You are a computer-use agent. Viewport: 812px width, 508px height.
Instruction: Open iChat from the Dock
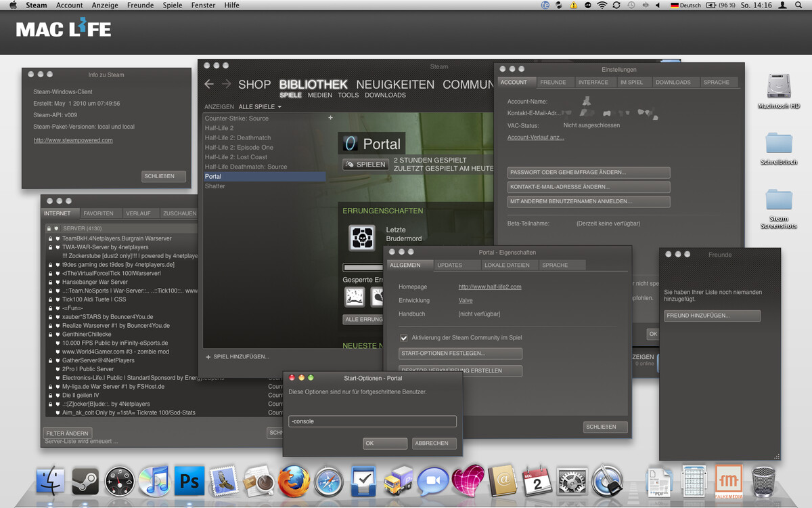pyautogui.click(x=432, y=481)
